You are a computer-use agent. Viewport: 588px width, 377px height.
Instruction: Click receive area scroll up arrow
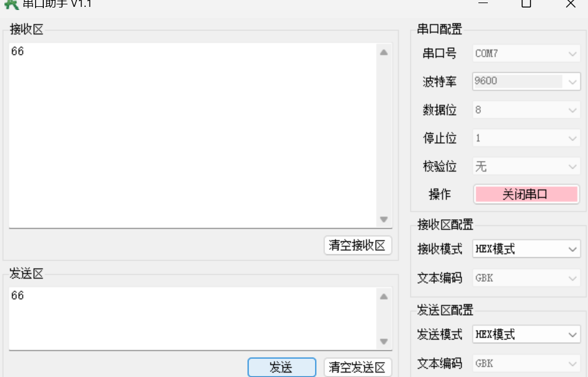384,52
